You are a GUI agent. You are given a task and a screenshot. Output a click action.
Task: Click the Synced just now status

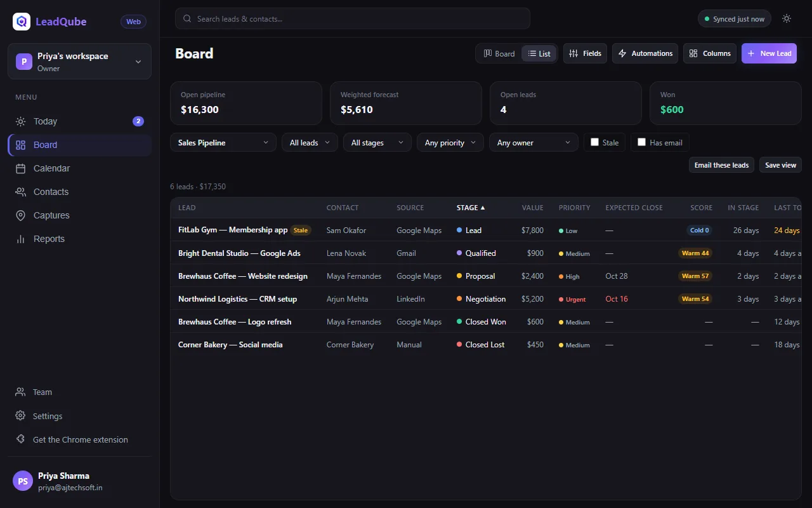point(735,19)
